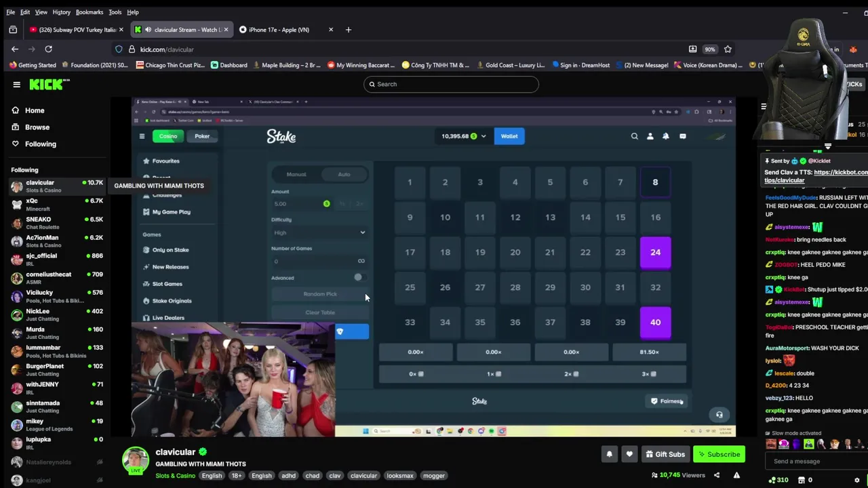Switch to Subway POV YouTube tab

[x=76, y=30]
